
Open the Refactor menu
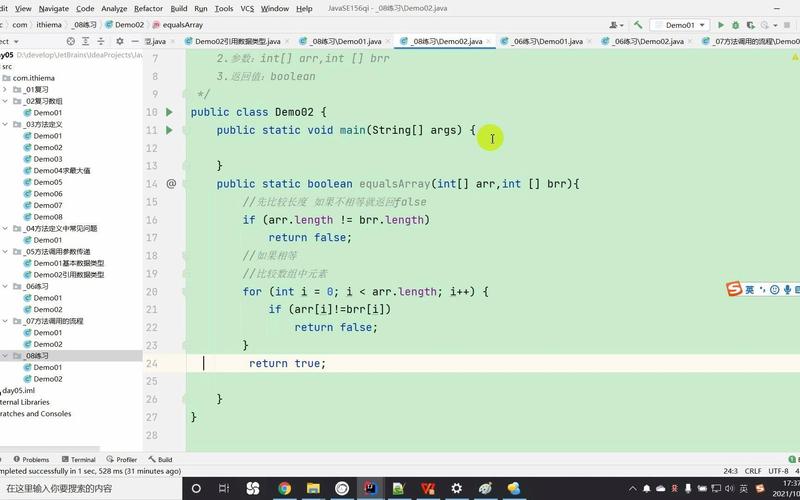coord(148,8)
